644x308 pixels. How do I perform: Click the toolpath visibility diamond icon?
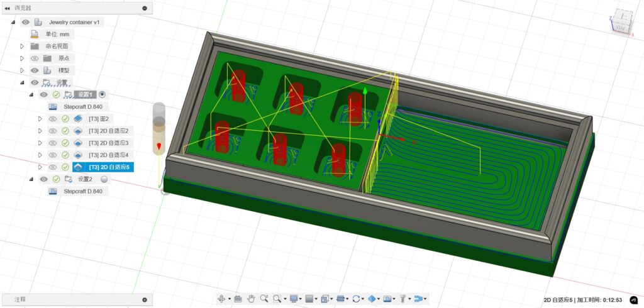point(372,299)
